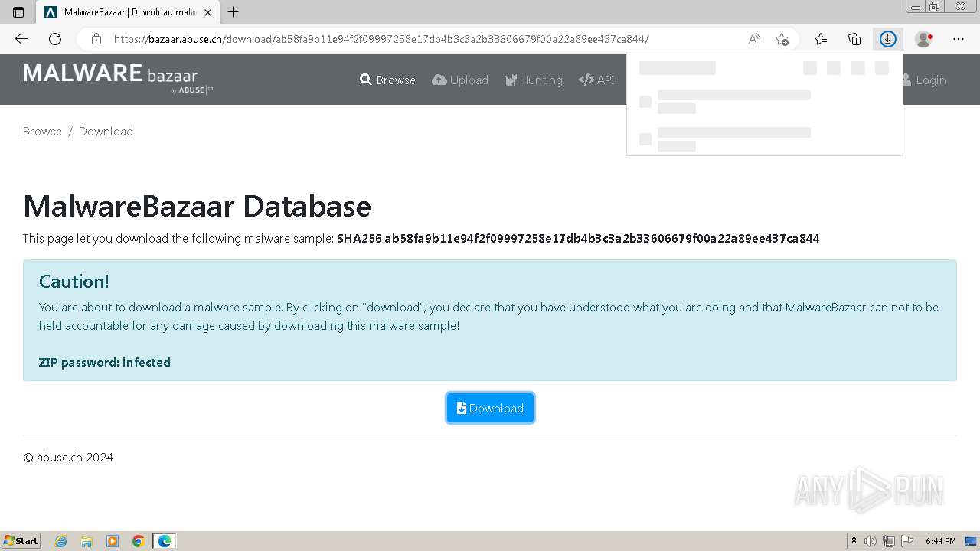Open the browser profile avatar
The image size is (980, 551).
[x=923, y=39]
